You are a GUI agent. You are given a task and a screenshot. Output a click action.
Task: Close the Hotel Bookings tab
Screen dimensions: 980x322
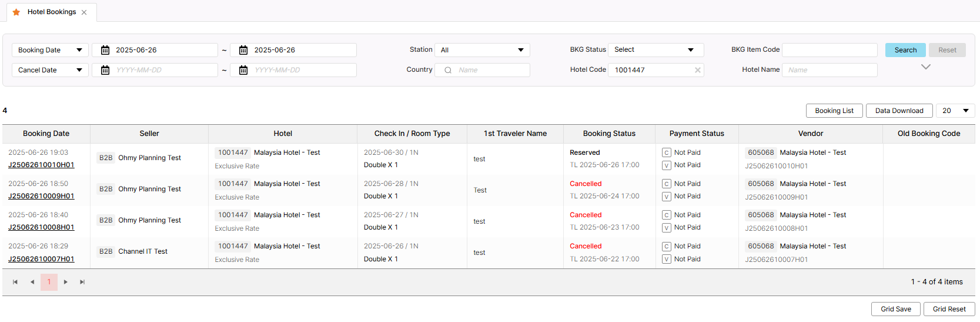click(84, 12)
